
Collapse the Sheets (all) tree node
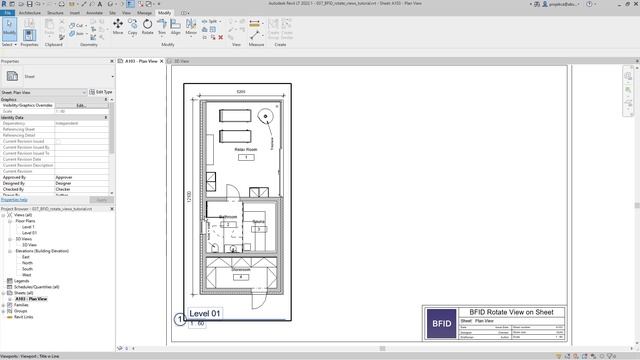click(3, 293)
